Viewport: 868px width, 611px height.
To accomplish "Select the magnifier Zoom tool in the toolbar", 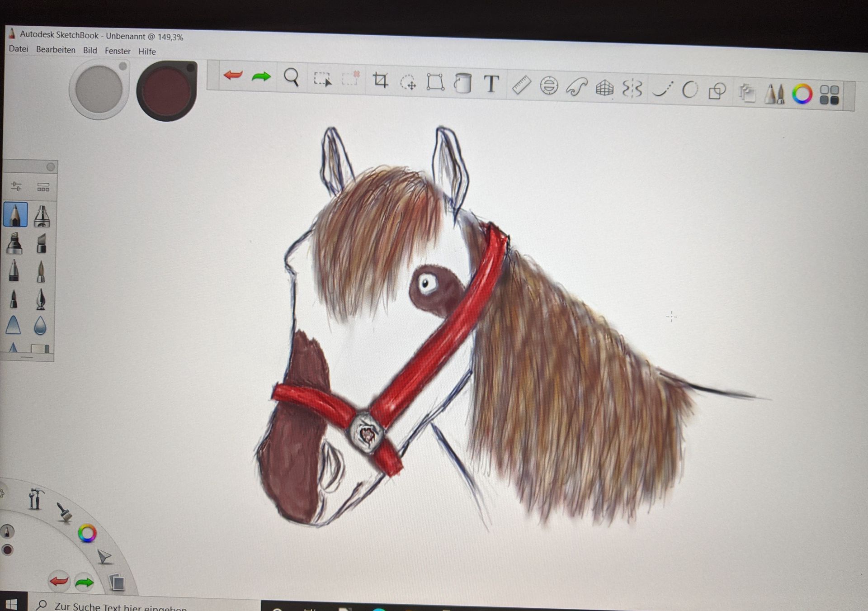I will coord(291,77).
